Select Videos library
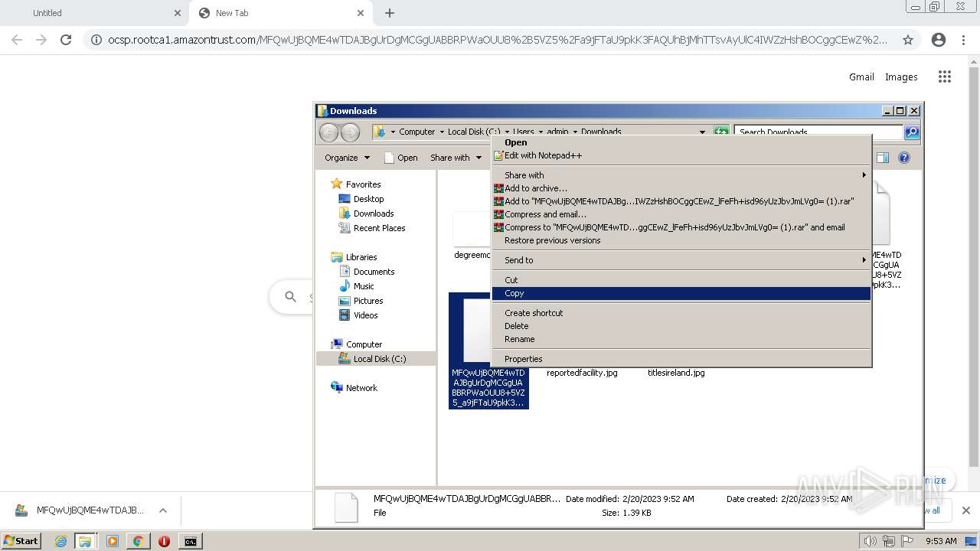 pos(358,315)
